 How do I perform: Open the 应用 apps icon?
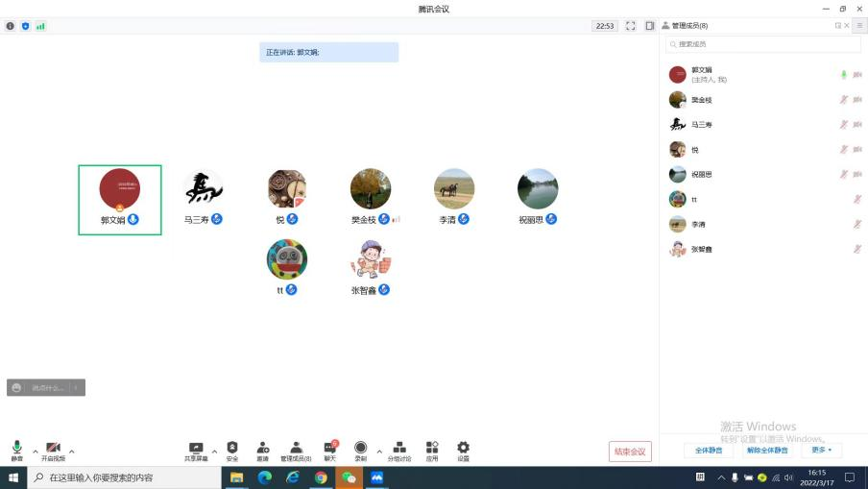pos(432,449)
